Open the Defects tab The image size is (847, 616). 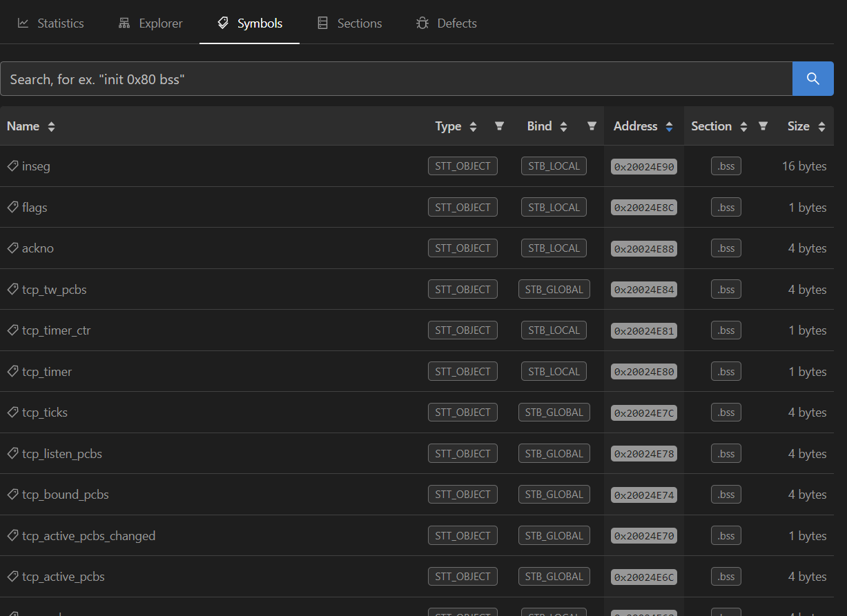pyautogui.click(x=447, y=23)
